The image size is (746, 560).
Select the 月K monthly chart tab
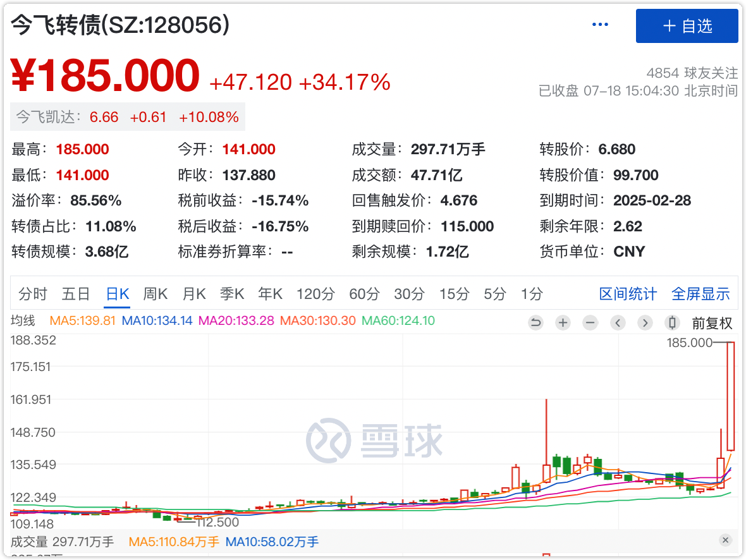tap(194, 294)
